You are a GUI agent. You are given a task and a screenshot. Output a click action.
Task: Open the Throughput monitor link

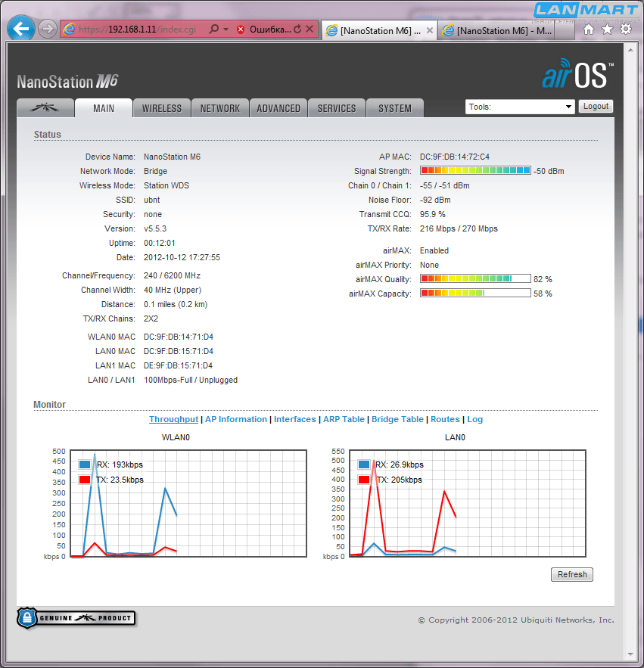click(x=173, y=419)
